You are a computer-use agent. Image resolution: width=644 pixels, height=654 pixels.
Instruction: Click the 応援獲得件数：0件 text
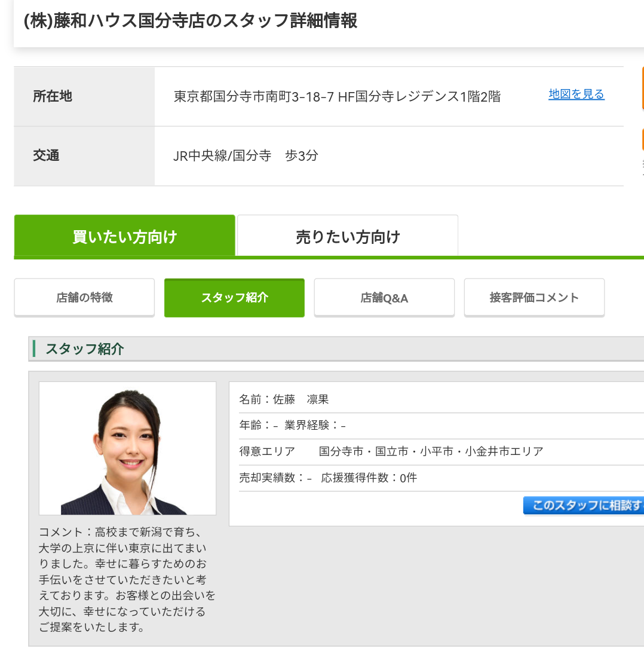[x=369, y=478]
